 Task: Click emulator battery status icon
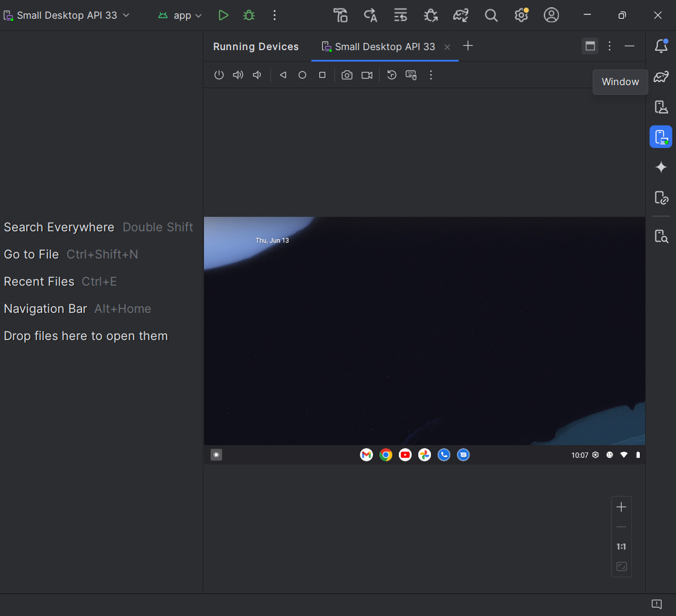[638, 455]
